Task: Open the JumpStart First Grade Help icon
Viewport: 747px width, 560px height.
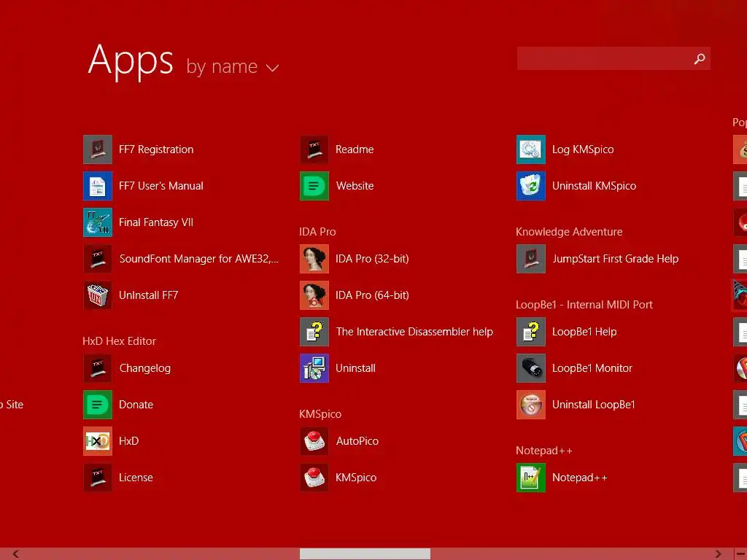Action: click(531, 259)
